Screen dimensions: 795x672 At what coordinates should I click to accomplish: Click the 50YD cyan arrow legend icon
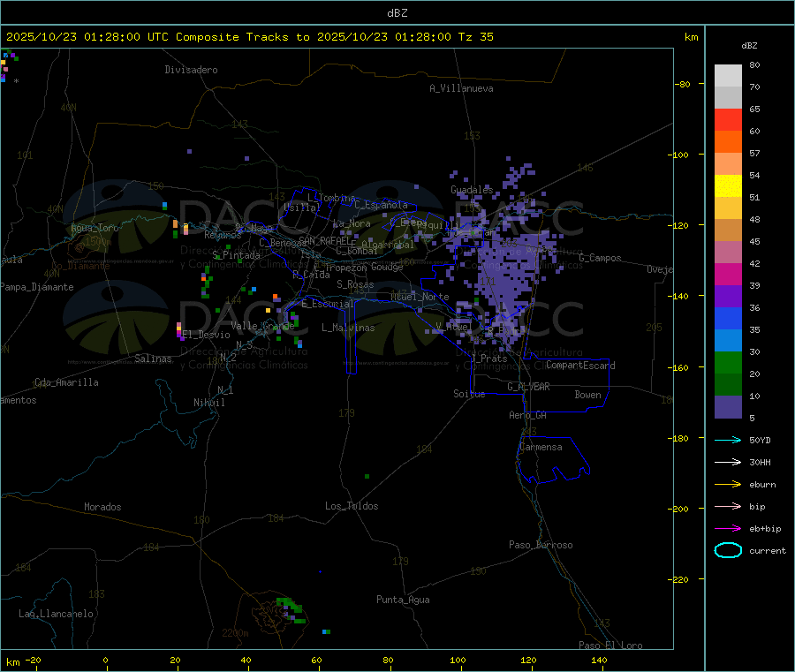[728, 440]
